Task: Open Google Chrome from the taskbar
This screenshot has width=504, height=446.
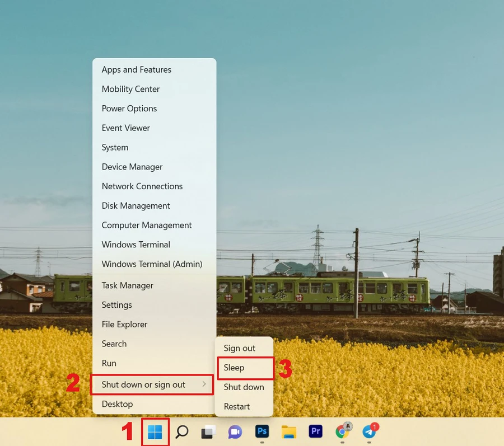Action: click(343, 431)
